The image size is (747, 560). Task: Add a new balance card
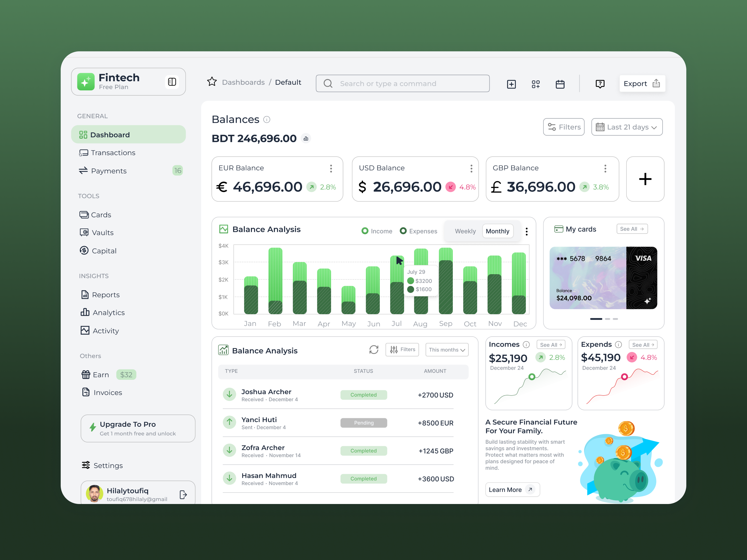(645, 179)
